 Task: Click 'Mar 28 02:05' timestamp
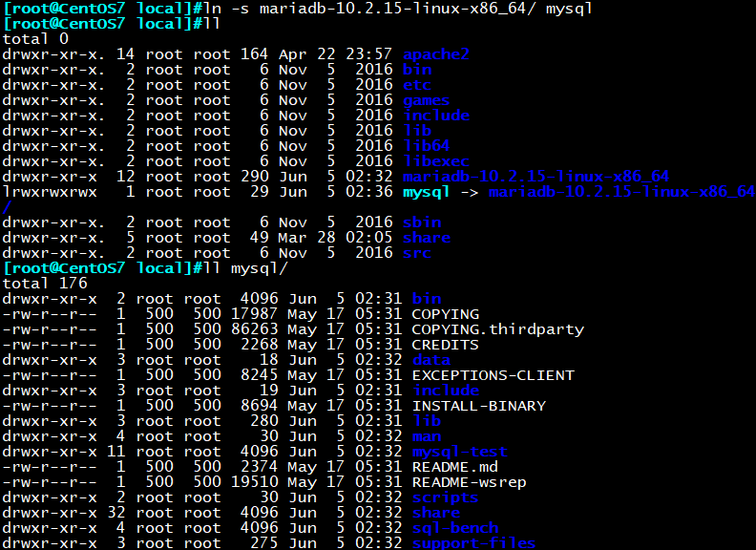coord(336,238)
